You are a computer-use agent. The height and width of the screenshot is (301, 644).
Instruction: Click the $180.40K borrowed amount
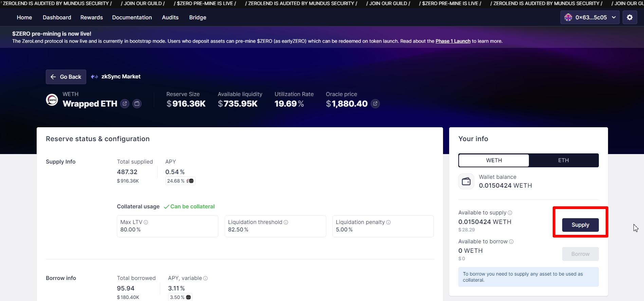pyautogui.click(x=128, y=297)
